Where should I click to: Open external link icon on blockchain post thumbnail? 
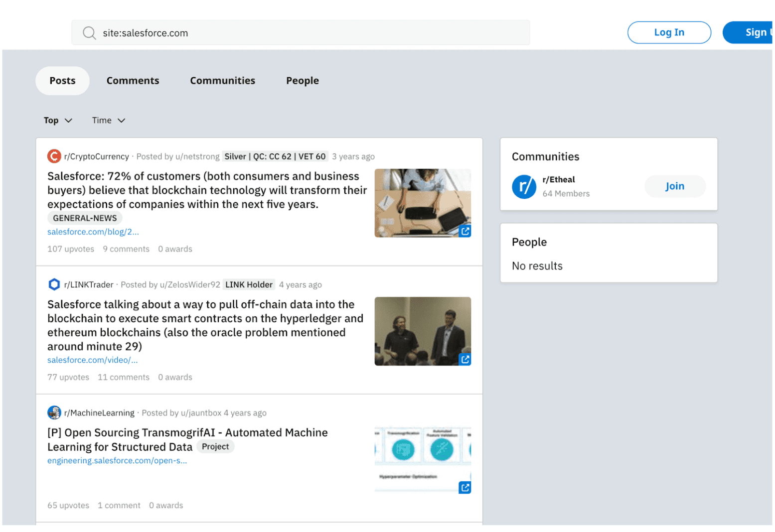point(465,231)
